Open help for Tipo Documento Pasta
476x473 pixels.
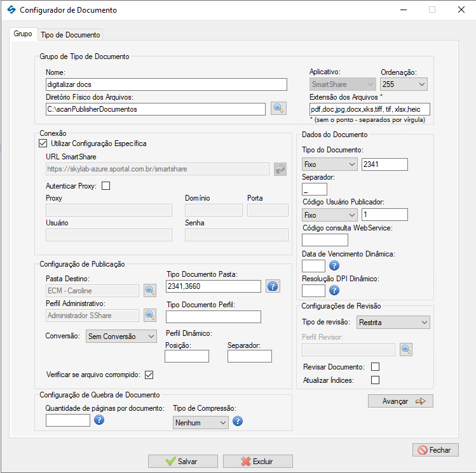(x=273, y=286)
